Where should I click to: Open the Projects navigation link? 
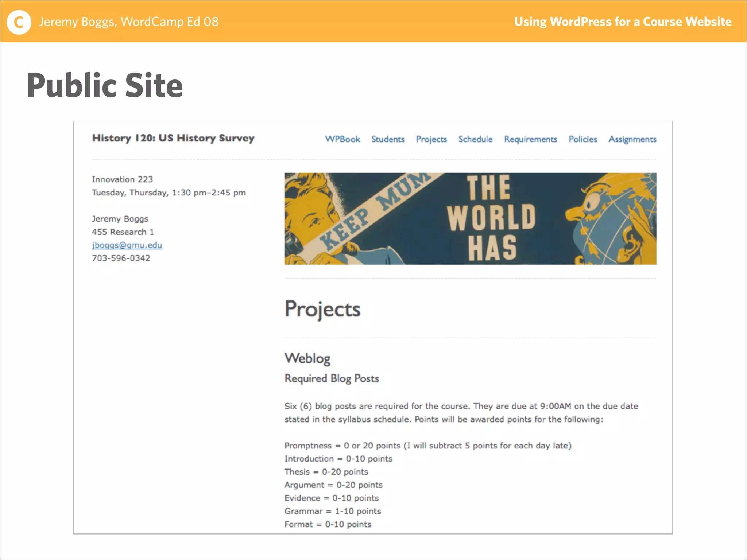point(431,140)
